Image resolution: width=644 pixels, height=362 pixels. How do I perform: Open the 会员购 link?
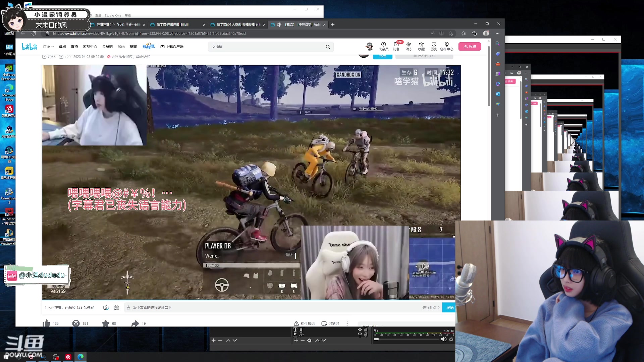(107, 47)
